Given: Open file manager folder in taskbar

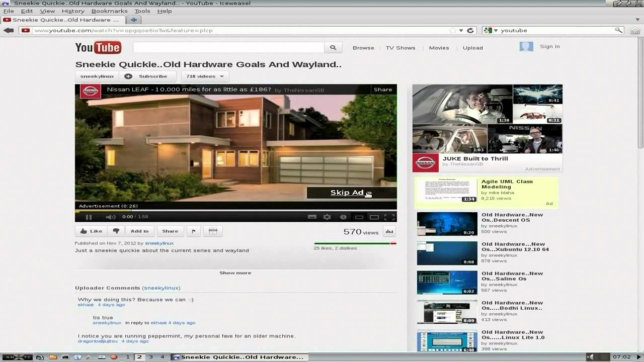Looking at the screenshot, I should pyautogui.click(x=53, y=357).
